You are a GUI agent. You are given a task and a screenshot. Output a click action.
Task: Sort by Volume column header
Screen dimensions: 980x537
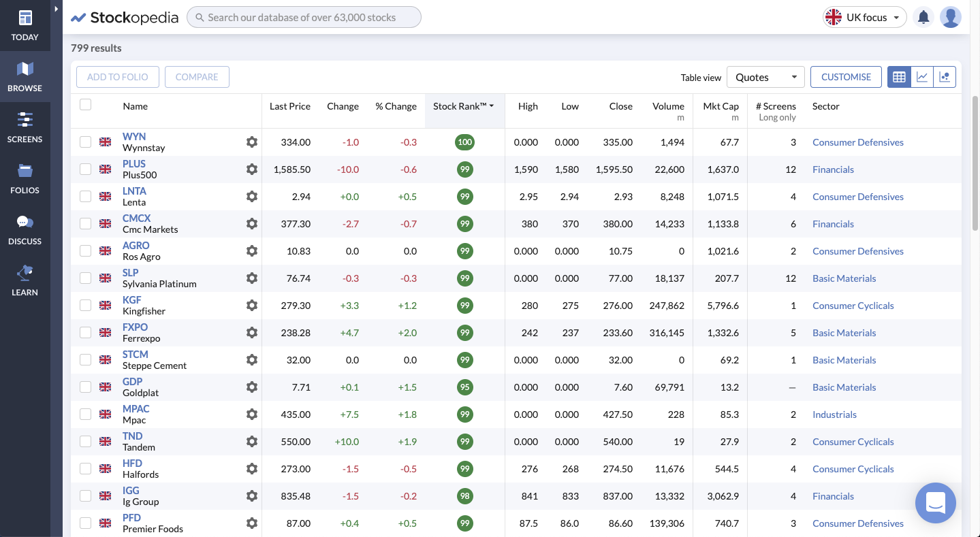click(x=668, y=106)
